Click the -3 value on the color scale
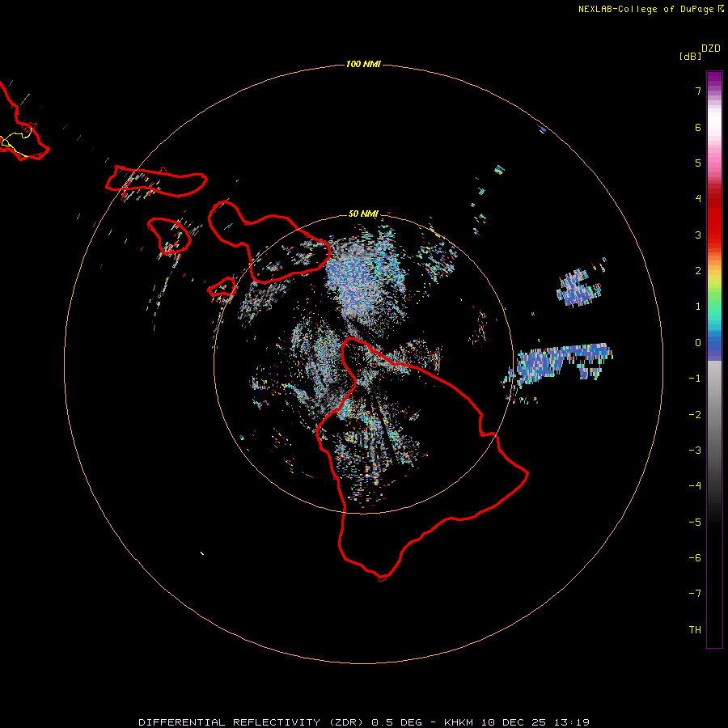728x728 pixels. [695, 451]
